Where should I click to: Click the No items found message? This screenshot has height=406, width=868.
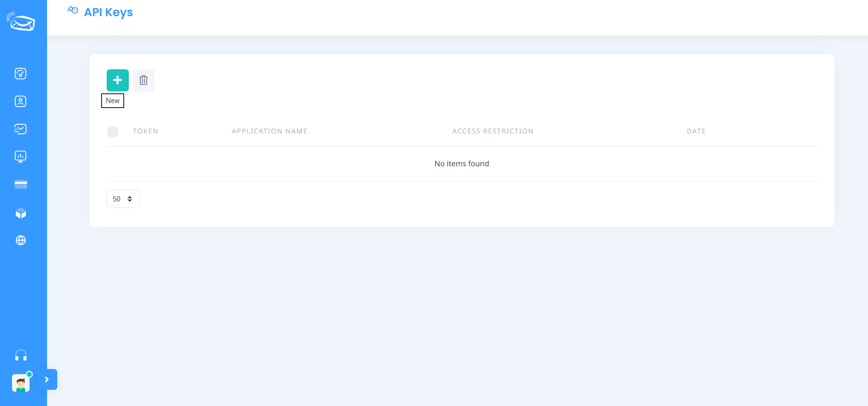(x=462, y=164)
